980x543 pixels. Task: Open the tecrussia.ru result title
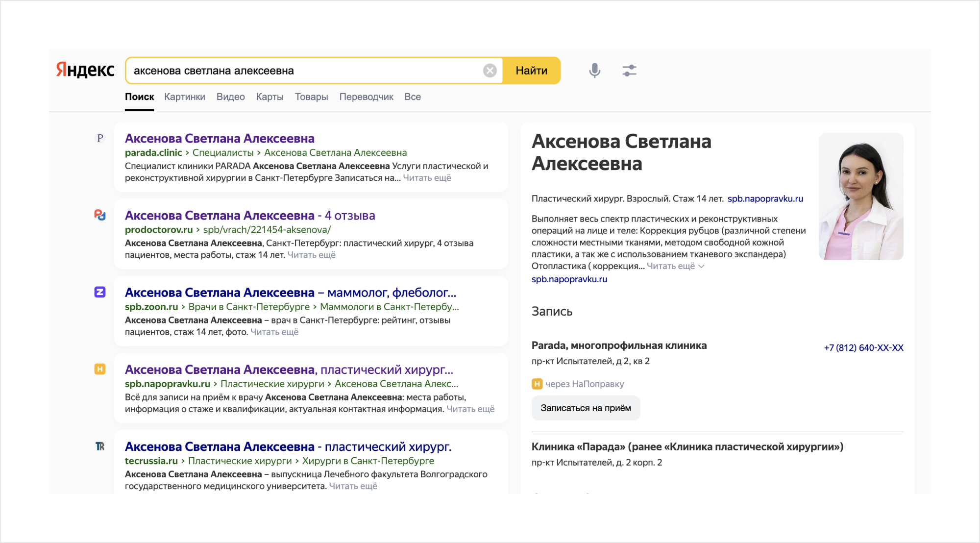click(x=288, y=446)
